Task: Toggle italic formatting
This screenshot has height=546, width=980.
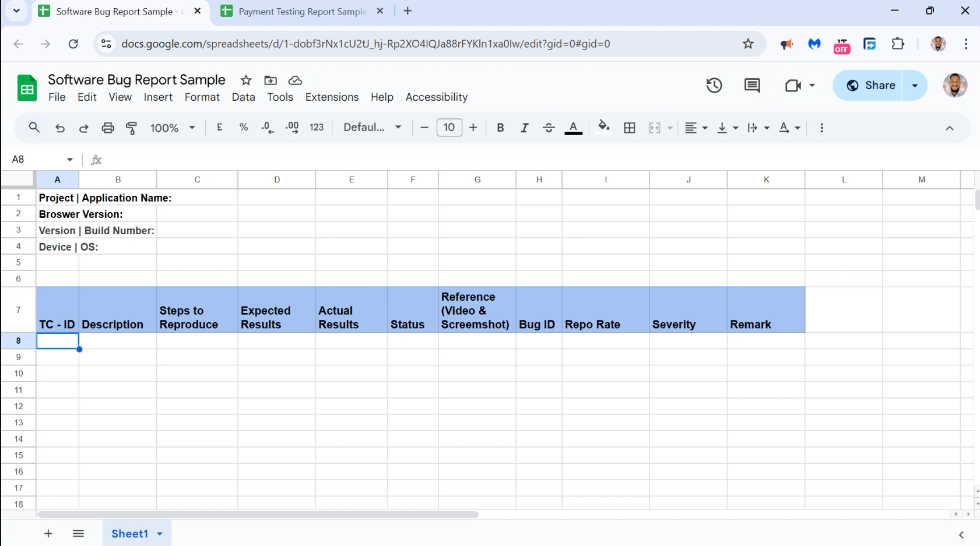Action: [x=525, y=128]
